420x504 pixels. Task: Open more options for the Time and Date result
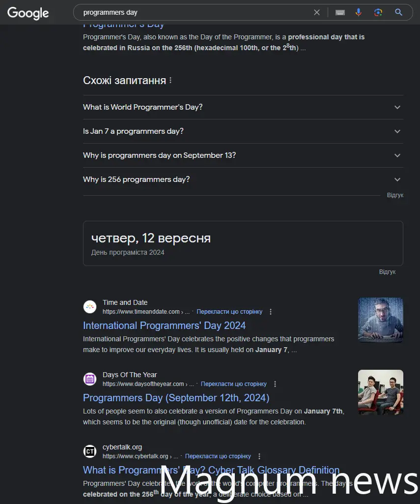pyautogui.click(x=271, y=312)
